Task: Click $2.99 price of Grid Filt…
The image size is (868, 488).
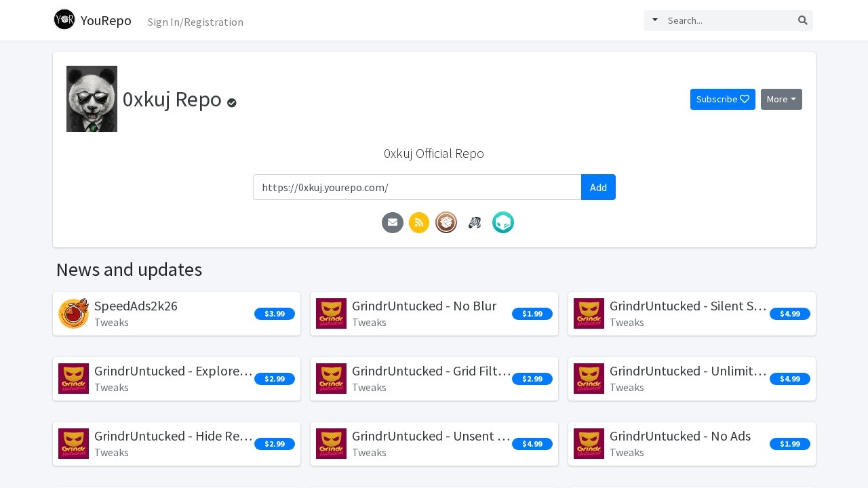Action: (532, 379)
